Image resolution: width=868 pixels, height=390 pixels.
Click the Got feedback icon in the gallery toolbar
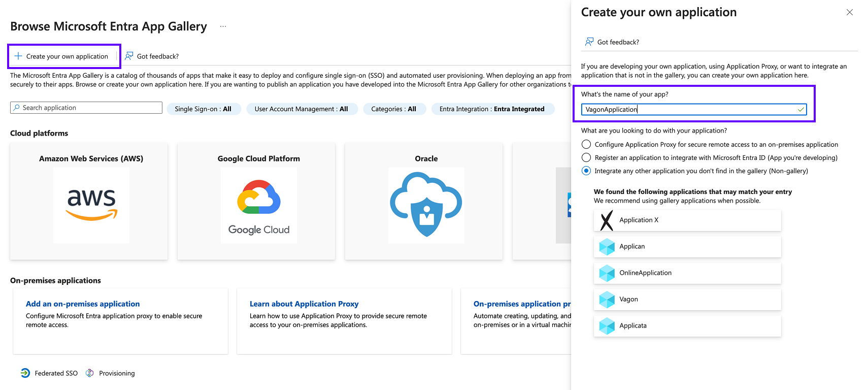tap(129, 56)
